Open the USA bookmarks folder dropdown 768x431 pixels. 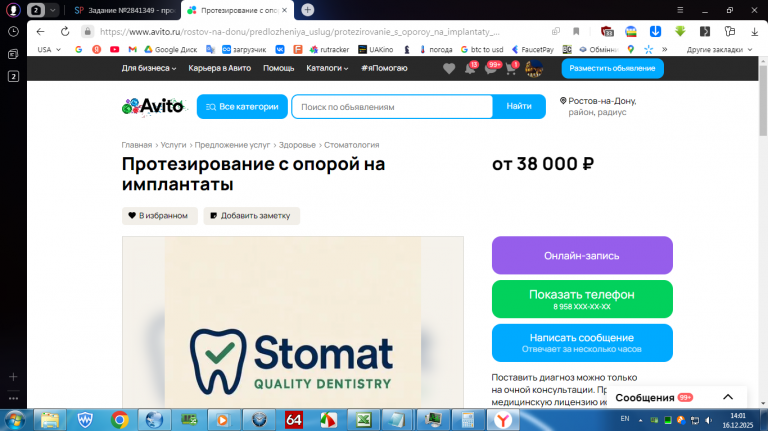(x=49, y=49)
